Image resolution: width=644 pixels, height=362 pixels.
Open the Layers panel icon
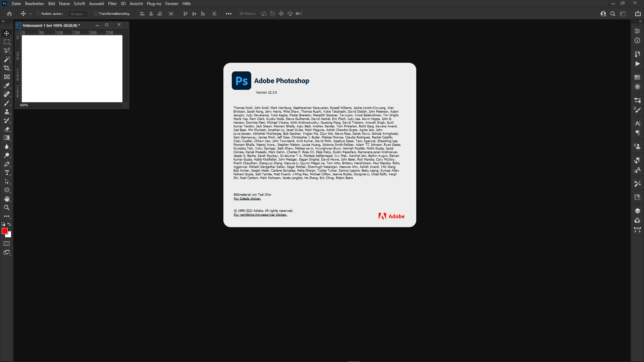tap(637, 211)
